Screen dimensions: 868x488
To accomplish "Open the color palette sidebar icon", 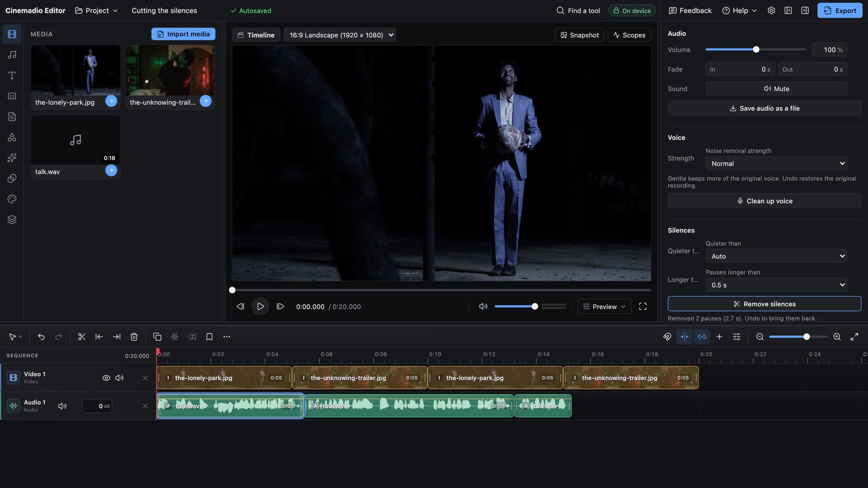I will [x=12, y=199].
